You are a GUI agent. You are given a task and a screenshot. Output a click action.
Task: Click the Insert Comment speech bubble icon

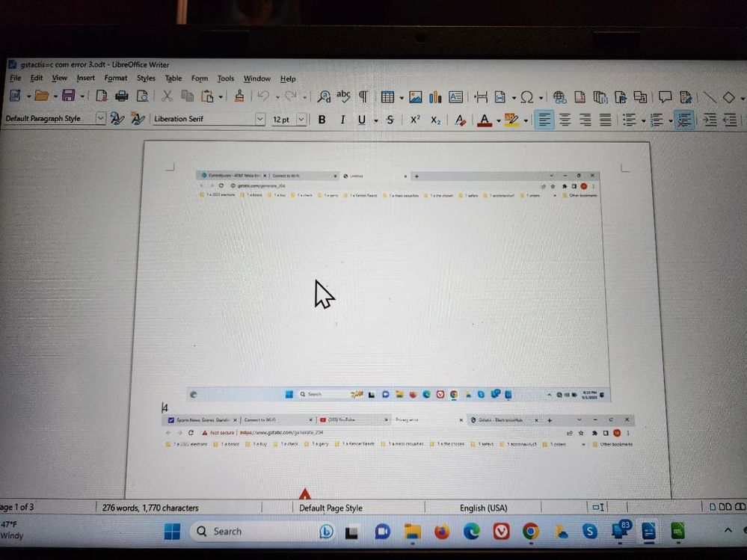(665, 98)
